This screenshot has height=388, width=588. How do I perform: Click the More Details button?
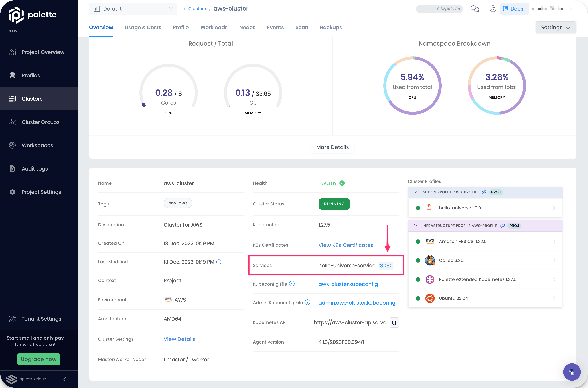[x=333, y=147]
